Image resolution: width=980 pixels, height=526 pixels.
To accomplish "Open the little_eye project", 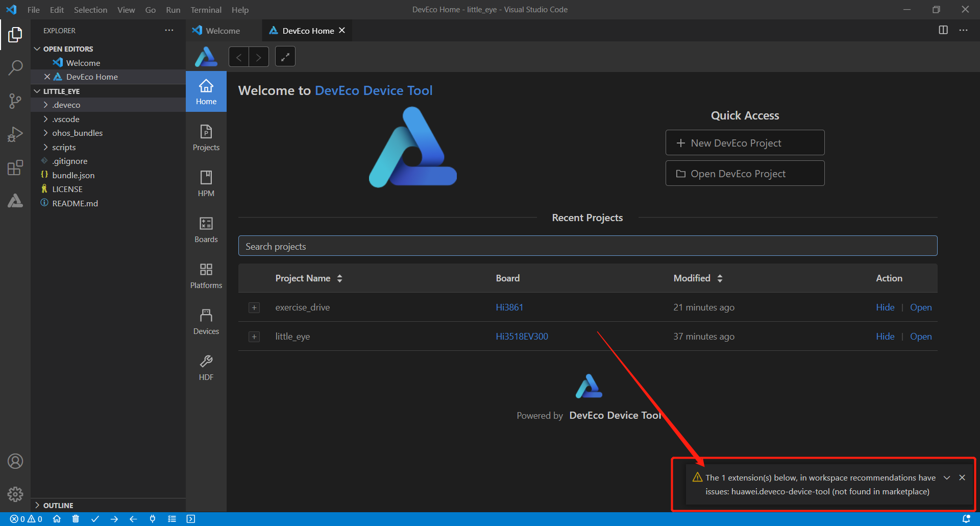I will pos(921,337).
